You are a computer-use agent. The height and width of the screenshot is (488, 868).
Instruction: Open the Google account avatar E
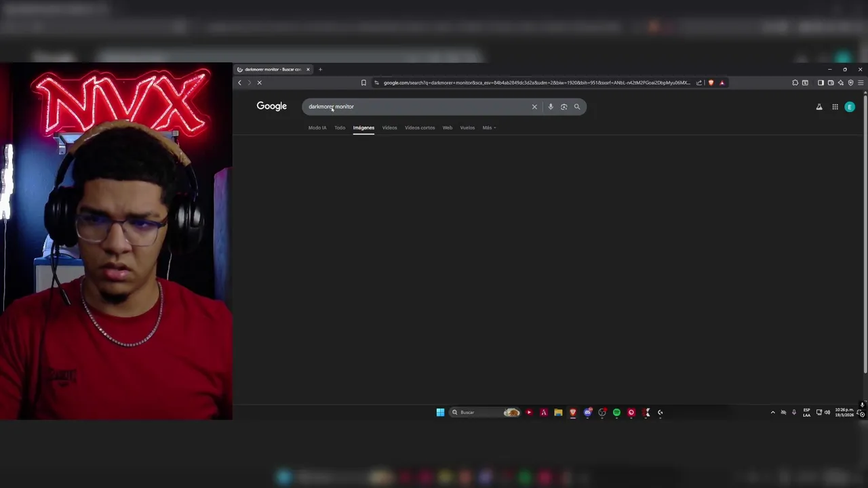(x=850, y=106)
